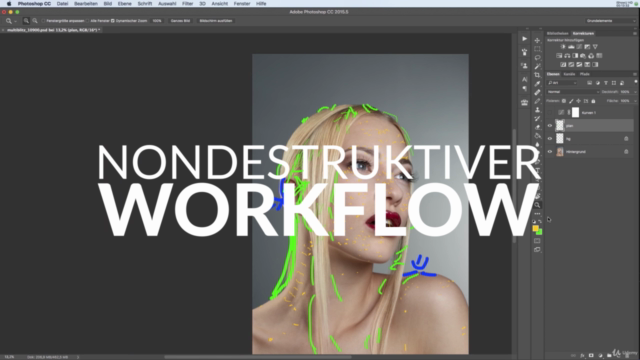The width and height of the screenshot is (640, 360).
Task: Open the blend mode Normal dropdown
Action: 573,92
